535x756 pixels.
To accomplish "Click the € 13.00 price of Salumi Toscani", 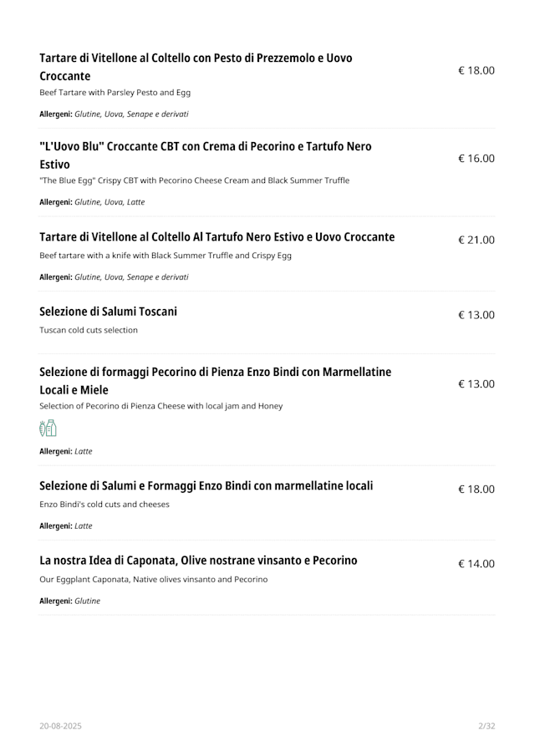I will 476,315.
